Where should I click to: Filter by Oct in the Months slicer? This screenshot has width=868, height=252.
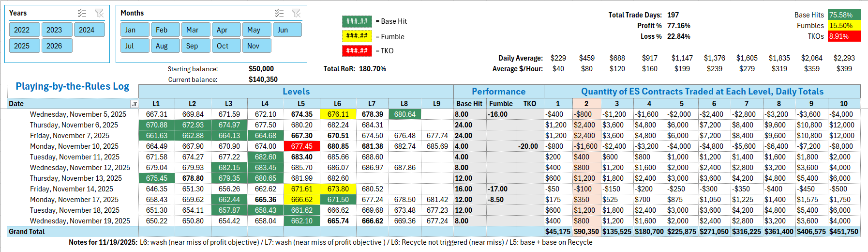tap(223, 46)
